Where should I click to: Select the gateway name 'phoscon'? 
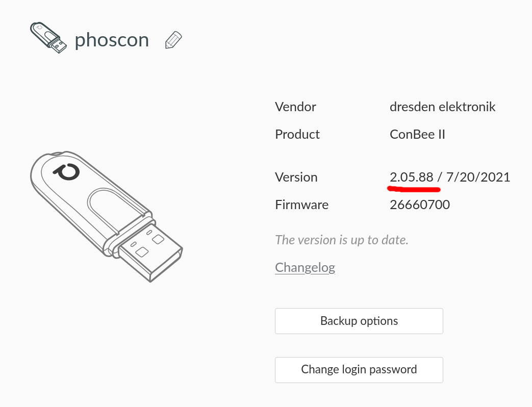(112, 40)
